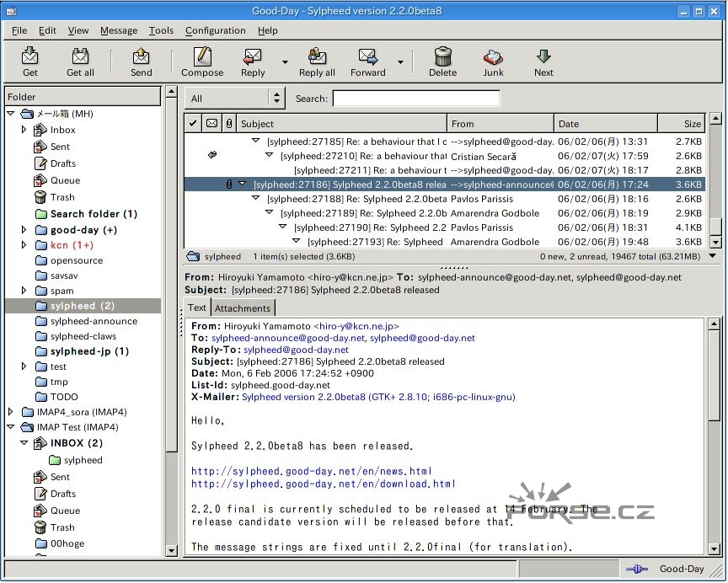Viewport: 728px width, 583px height.
Task: Collapse thread of message 27186
Action: pyautogui.click(x=242, y=184)
